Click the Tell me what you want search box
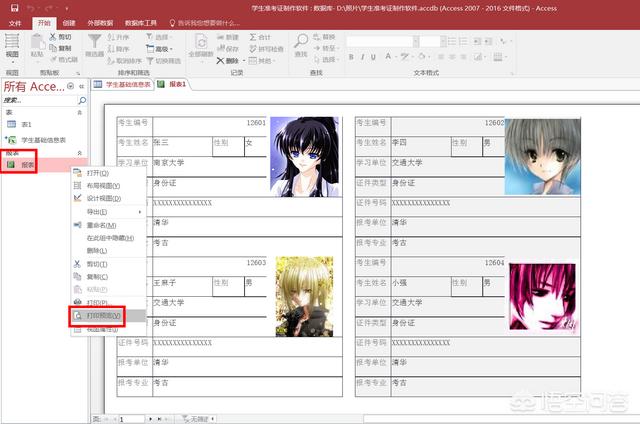This screenshot has height=424, width=640. coord(204,23)
